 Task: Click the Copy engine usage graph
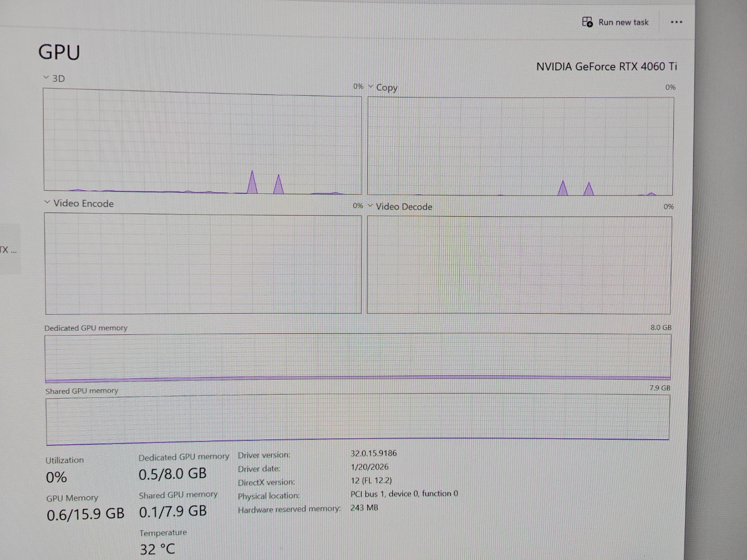coord(520,146)
